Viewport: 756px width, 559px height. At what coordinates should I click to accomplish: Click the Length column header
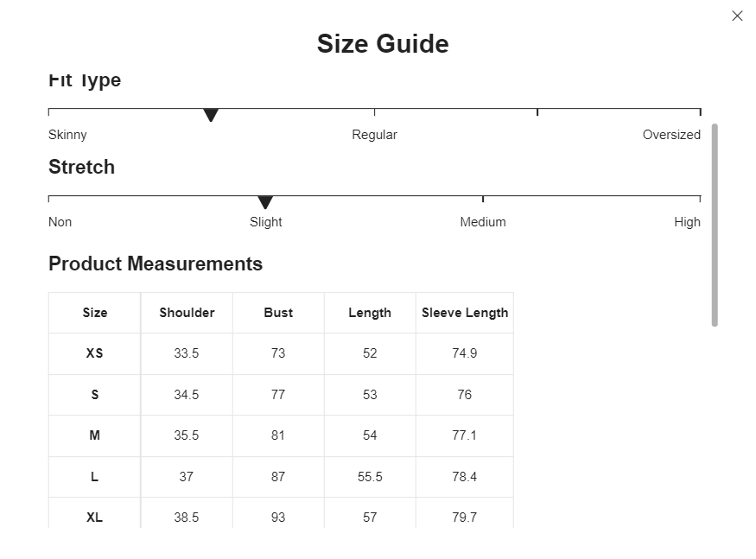tap(370, 313)
